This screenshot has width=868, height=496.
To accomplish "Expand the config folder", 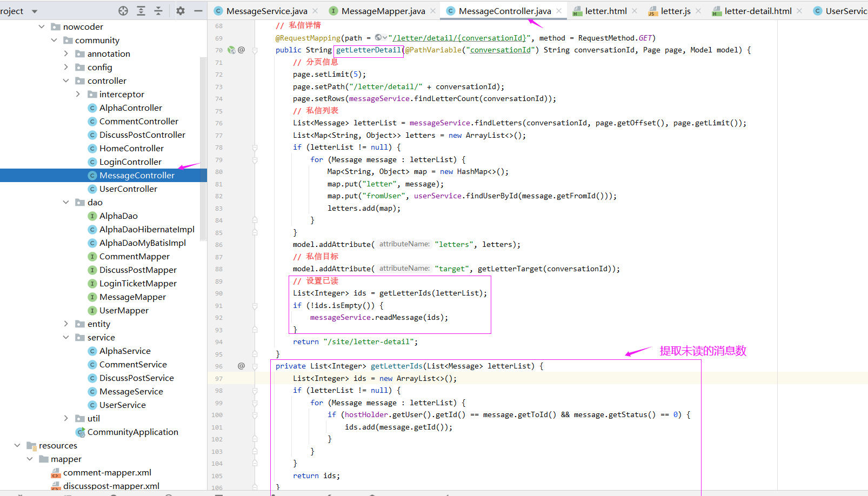I will click(x=66, y=67).
